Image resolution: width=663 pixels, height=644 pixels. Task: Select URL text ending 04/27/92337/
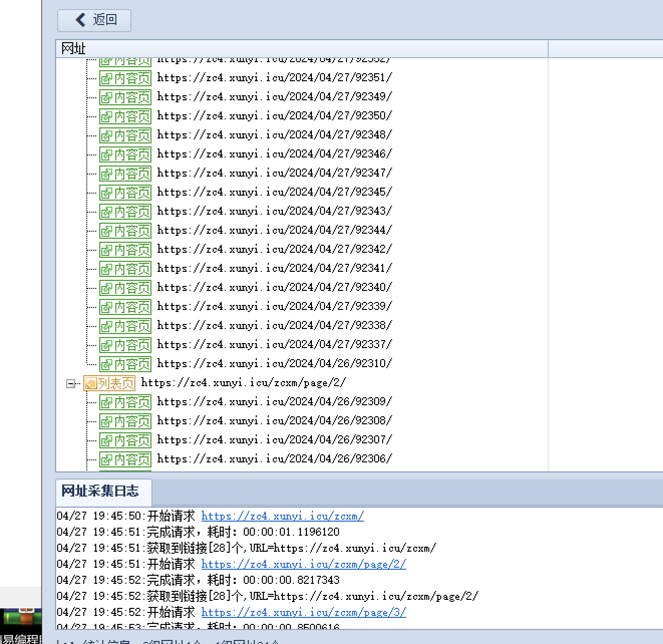[274, 345]
